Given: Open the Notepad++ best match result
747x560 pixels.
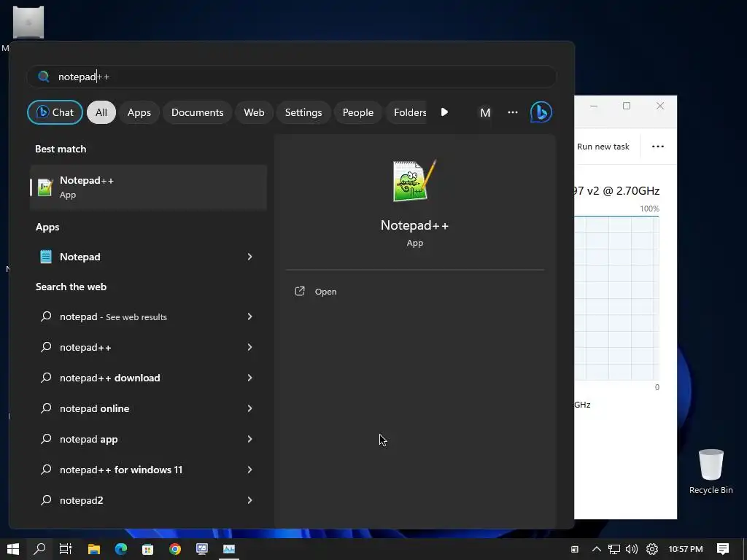Looking at the screenshot, I should pyautogui.click(x=148, y=187).
